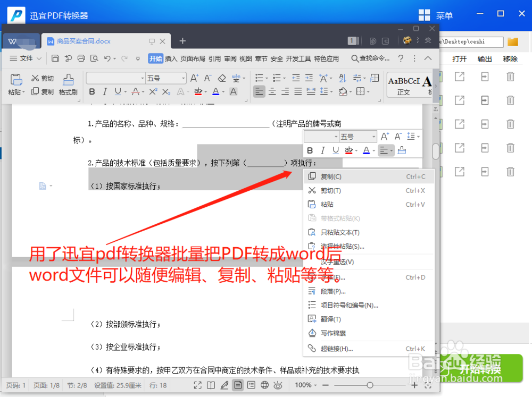Choose 复制(C) from the context menu

(369, 176)
